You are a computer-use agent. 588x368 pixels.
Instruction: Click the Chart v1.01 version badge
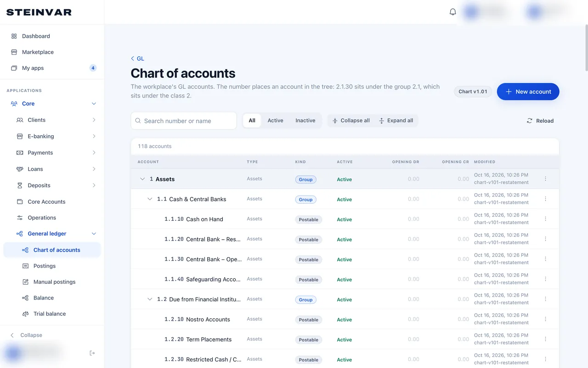pyautogui.click(x=473, y=92)
